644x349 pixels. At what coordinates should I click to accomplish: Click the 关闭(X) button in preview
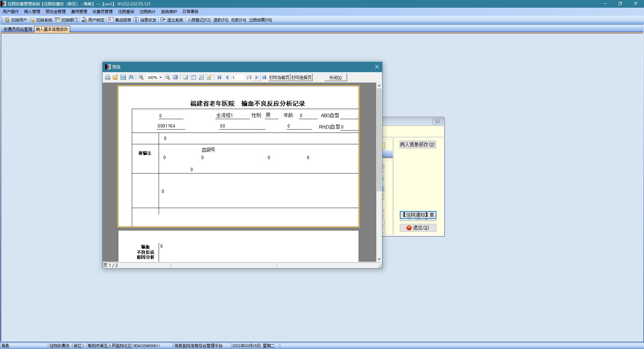pos(335,78)
